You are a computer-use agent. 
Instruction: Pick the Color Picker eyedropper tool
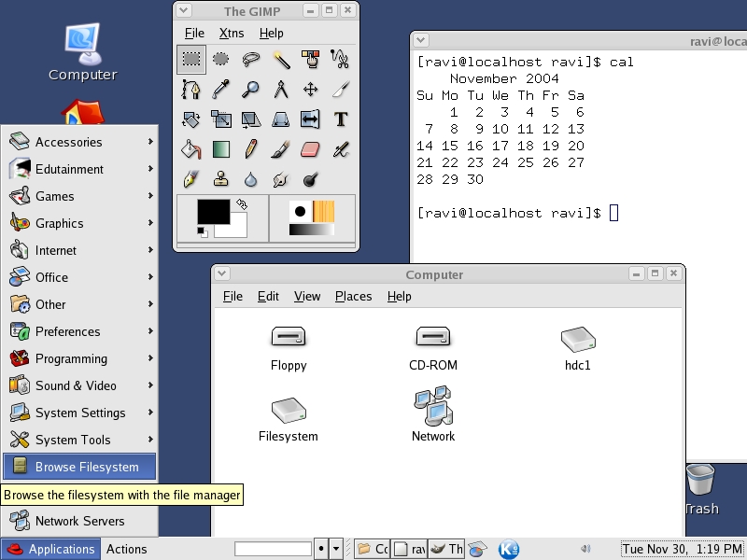(x=221, y=90)
